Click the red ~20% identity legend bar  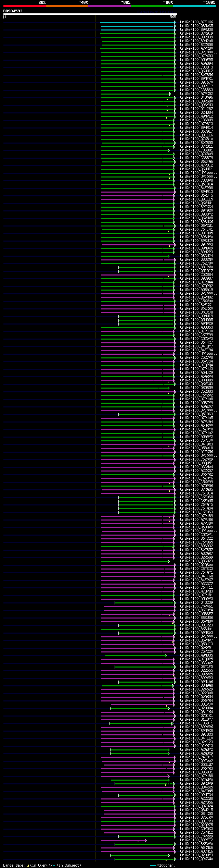pyautogui.click(x=25, y=6)
